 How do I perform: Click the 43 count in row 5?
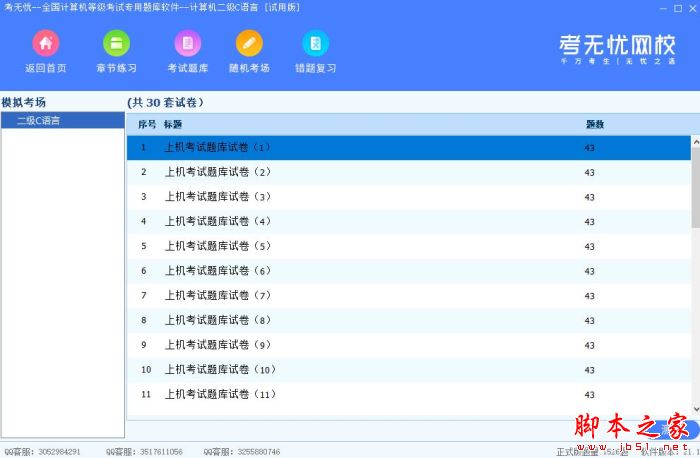589,247
